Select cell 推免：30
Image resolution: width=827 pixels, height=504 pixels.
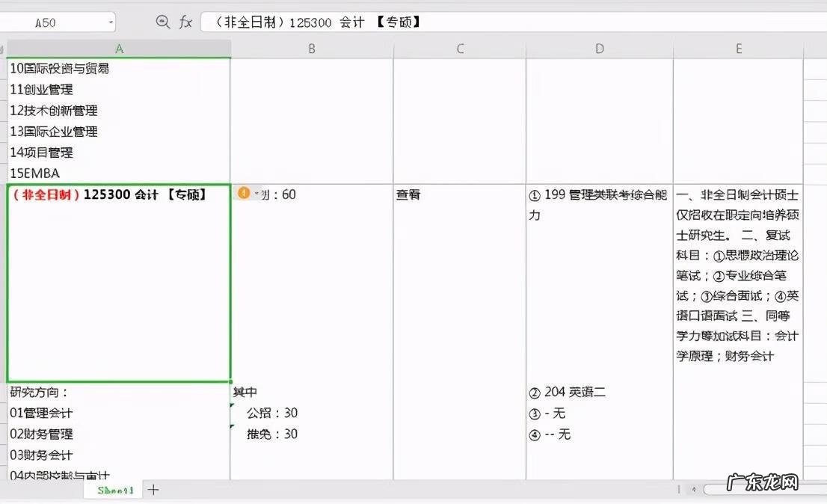313,434
